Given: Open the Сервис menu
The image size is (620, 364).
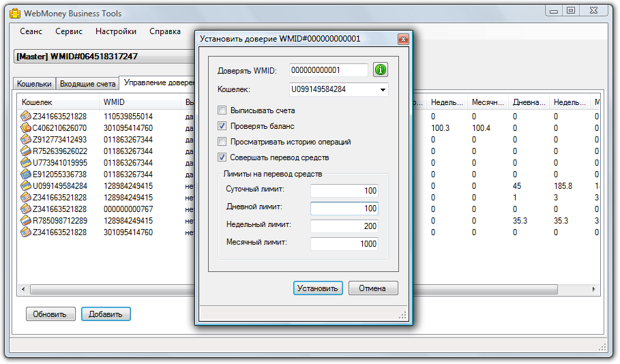Looking at the screenshot, I should pos(69,31).
